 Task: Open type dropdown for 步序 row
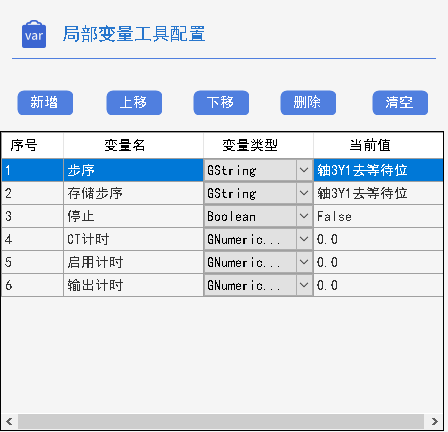(304, 170)
